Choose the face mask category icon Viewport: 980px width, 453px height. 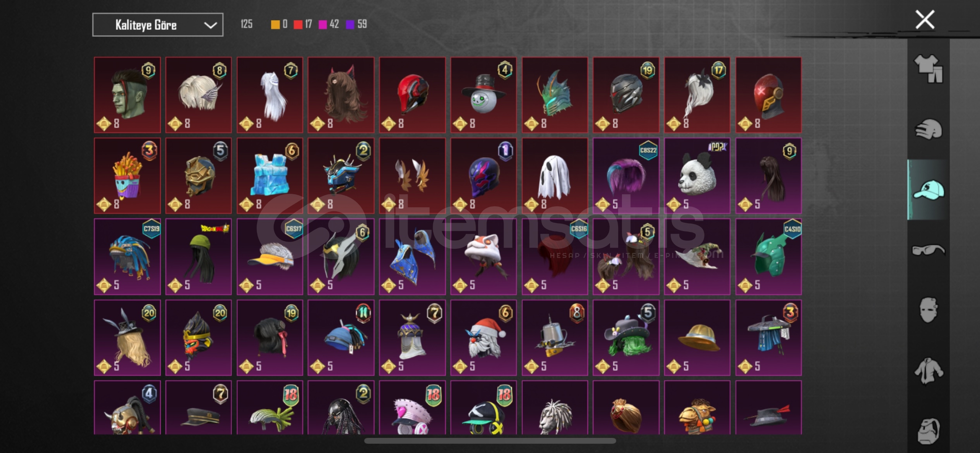click(x=928, y=310)
